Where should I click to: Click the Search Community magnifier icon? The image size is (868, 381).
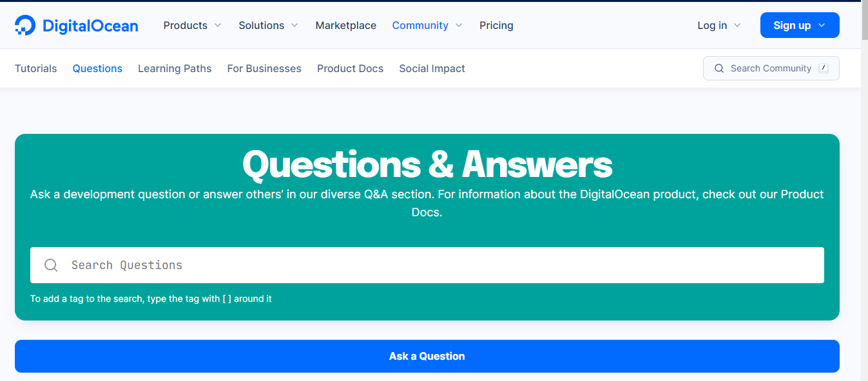click(x=719, y=68)
